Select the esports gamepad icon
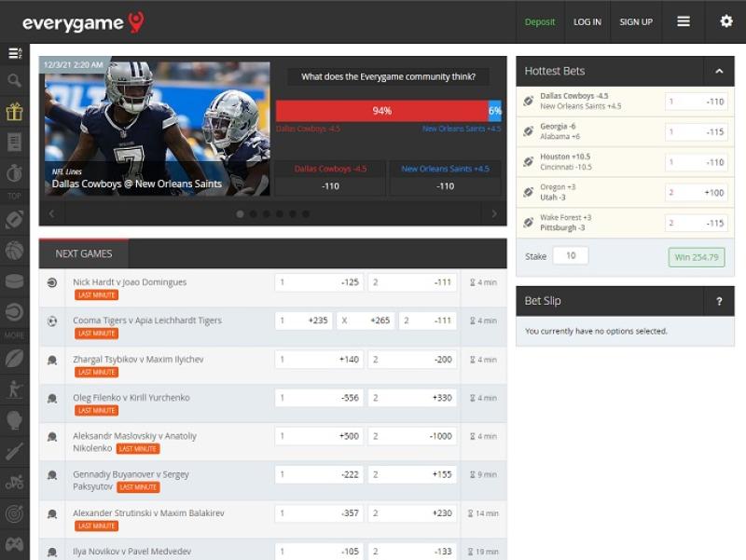Viewport: 746px width, 560px height. tap(14, 543)
